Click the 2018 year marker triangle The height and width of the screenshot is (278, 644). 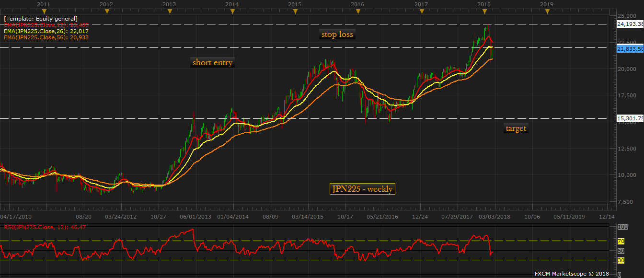(483, 11)
